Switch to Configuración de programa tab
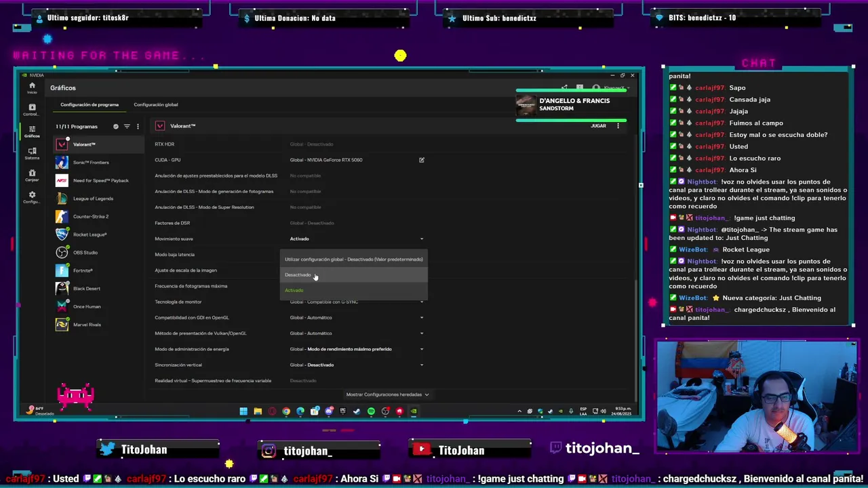868x488 pixels. (x=90, y=104)
